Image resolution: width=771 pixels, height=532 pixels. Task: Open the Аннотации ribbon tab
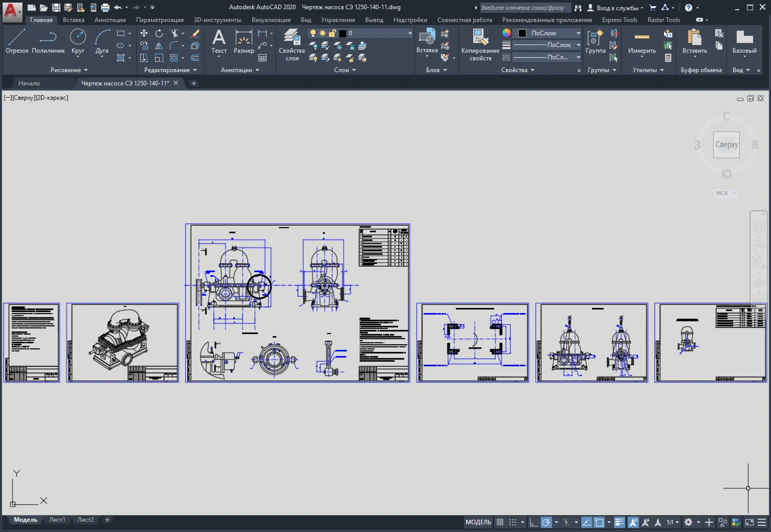point(110,20)
